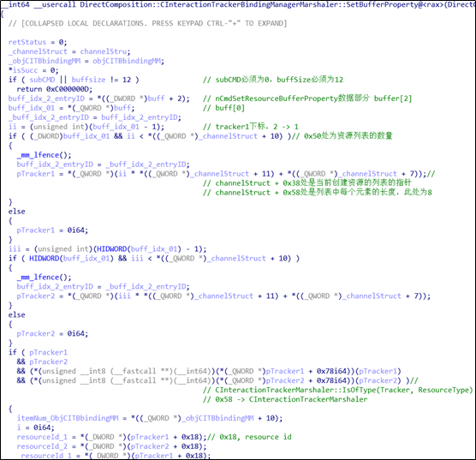Select the '// 0x18, resource id' comment
The image size is (476, 460).
tap(249, 438)
